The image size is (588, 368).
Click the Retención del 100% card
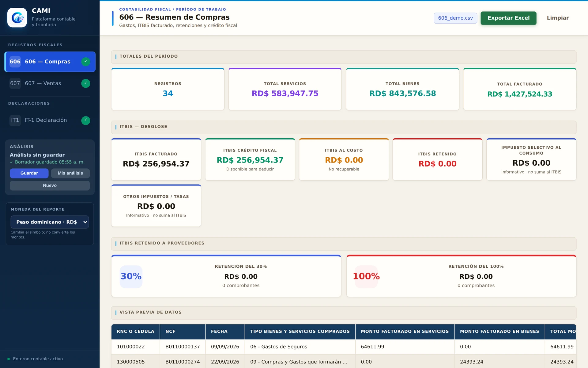[461, 276]
